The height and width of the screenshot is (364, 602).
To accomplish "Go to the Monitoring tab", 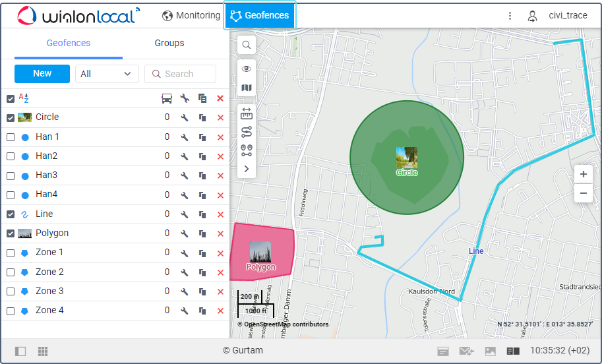I will pos(191,15).
